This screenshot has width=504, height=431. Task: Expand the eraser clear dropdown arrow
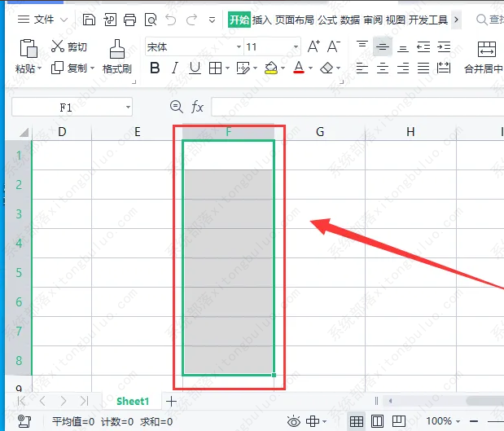click(339, 68)
